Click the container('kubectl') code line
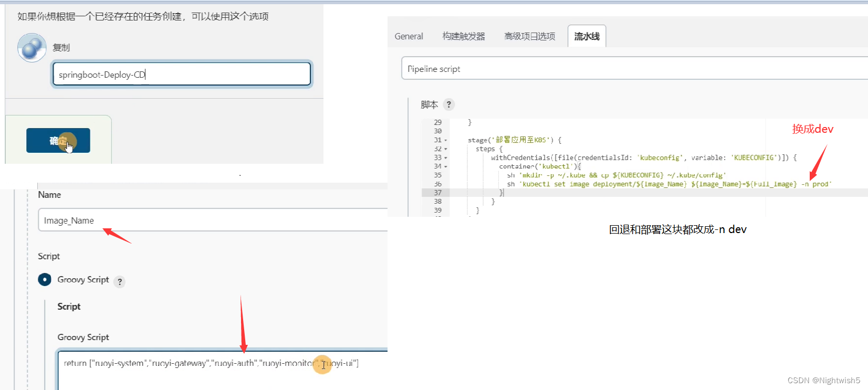The height and width of the screenshot is (390, 868). click(540, 166)
